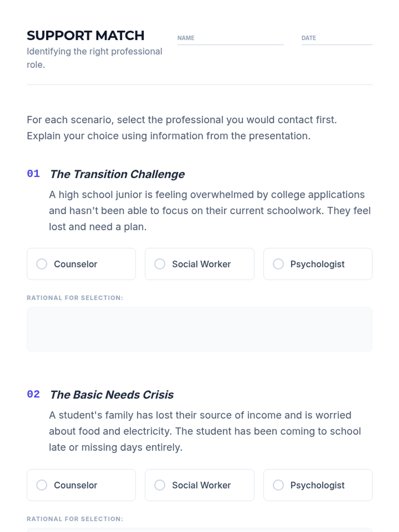The width and height of the screenshot is (399, 532).
Task: Click 'The Transition Challenge' heading
Action: (x=117, y=174)
